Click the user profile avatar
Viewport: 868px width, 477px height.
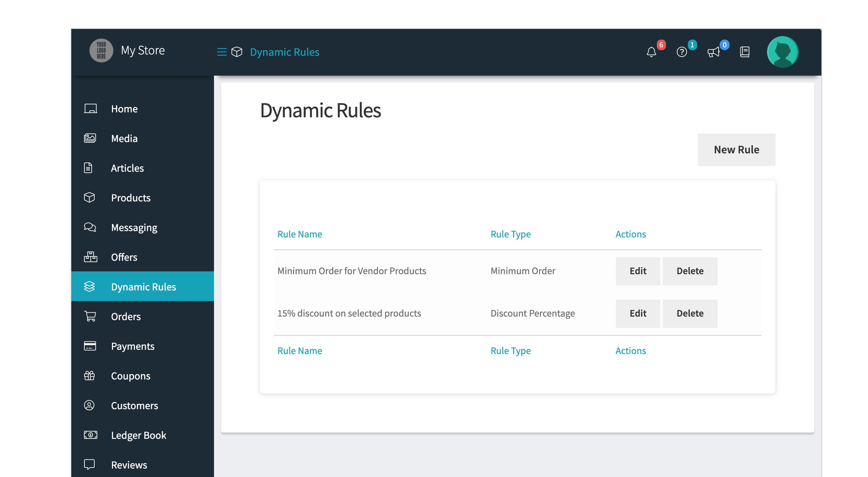783,52
